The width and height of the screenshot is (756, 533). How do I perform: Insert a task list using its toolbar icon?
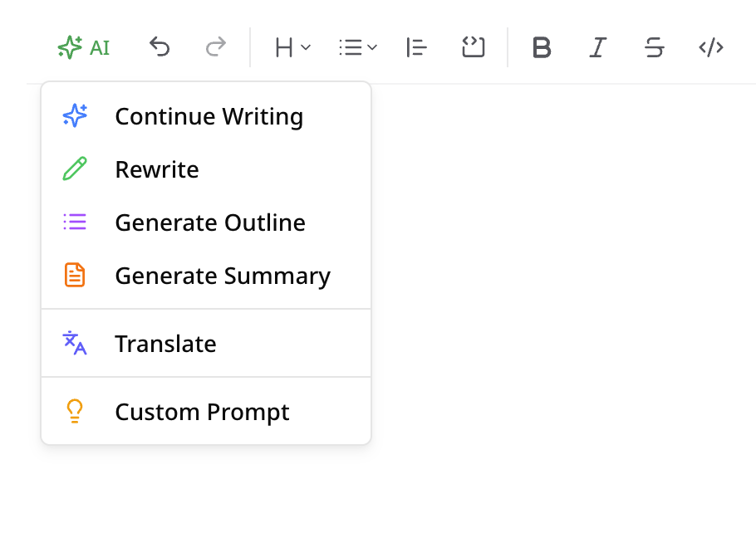click(474, 47)
